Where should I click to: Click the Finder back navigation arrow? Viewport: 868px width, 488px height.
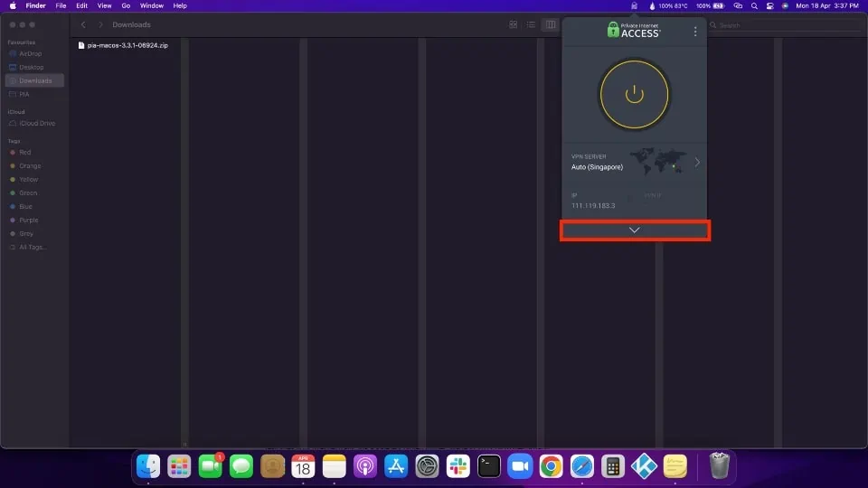83,25
